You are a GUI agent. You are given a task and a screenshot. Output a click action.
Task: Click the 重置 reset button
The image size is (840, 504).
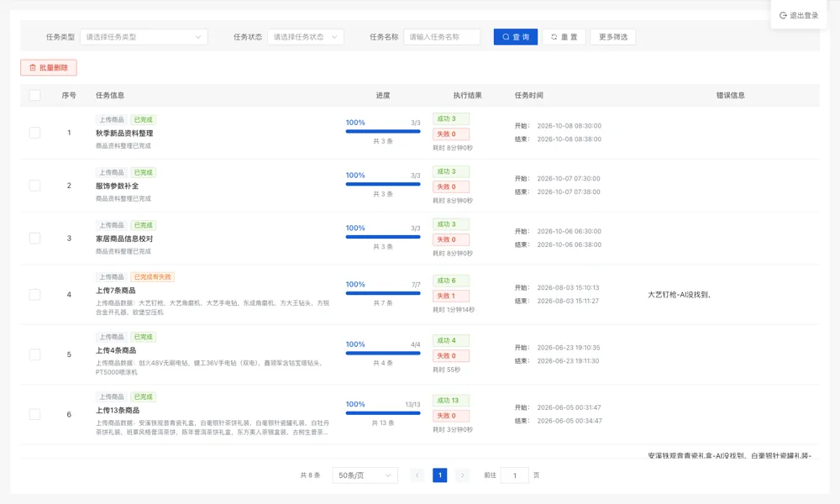tap(564, 37)
